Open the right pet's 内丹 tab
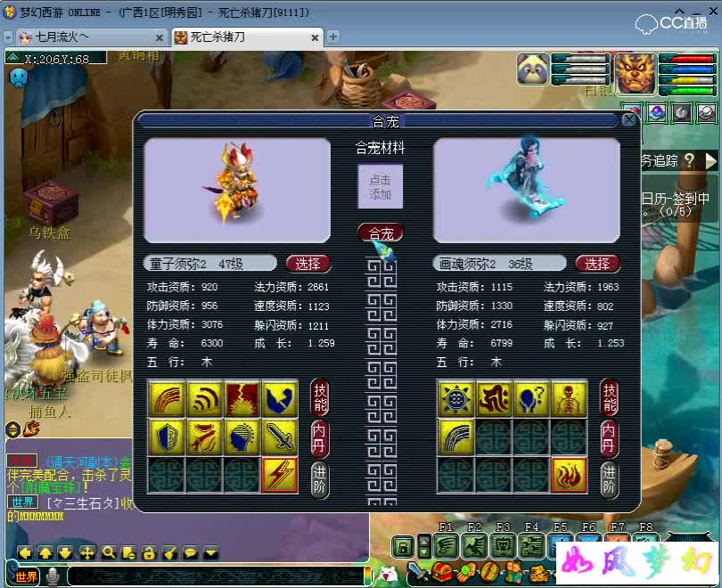This screenshot has height=588, width=722. coord(609,438)
